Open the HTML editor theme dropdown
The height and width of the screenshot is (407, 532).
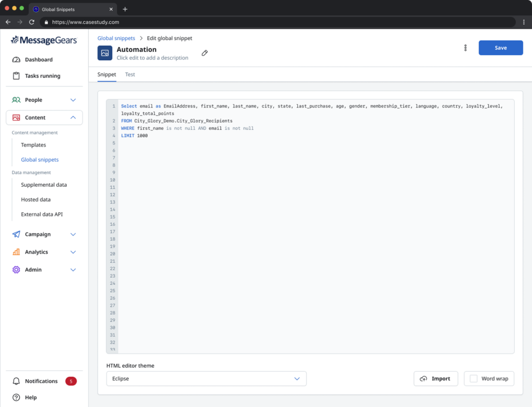tap(206, 378)
